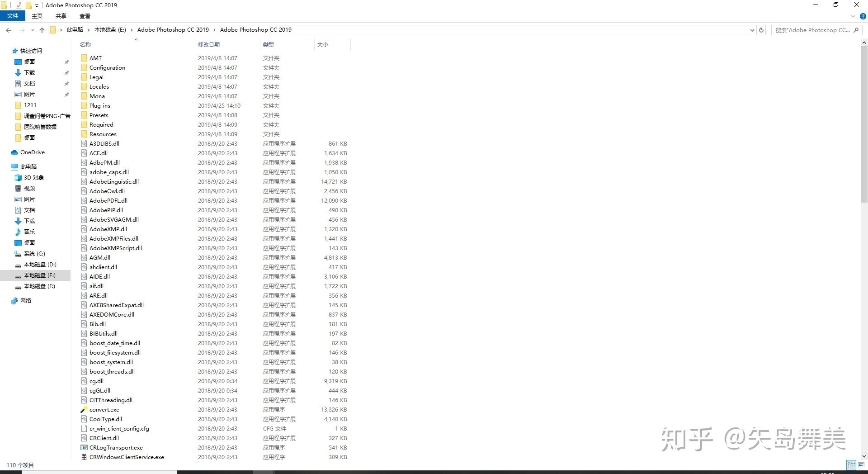Switch to large icons view layout
Image resolution: width=868 pixels, height=474 pixels.
coord(861,465)
